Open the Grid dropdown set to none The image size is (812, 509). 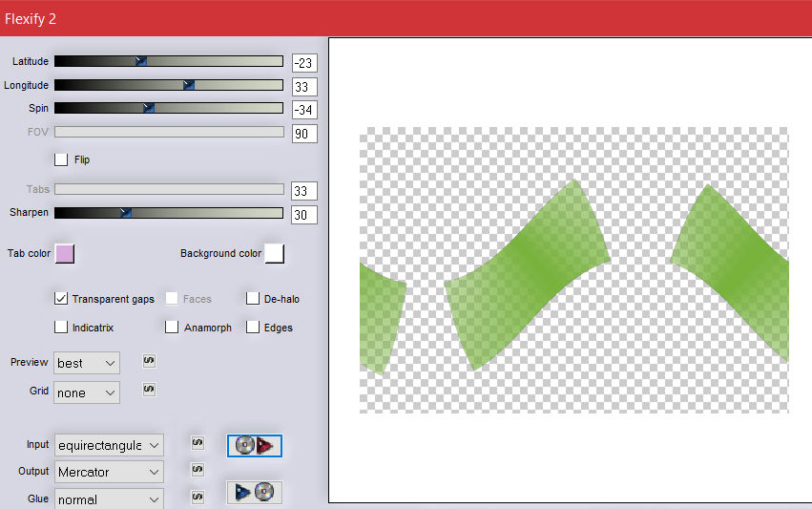pos(87,392)
